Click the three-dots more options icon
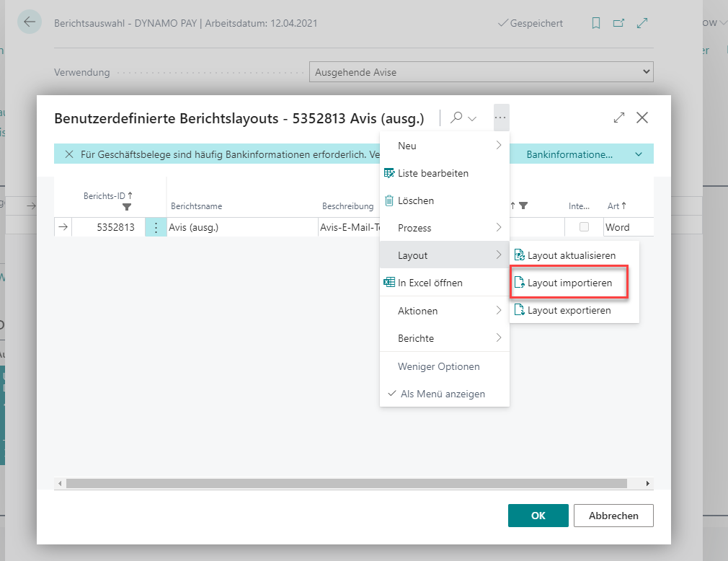 tap(501, 118)
